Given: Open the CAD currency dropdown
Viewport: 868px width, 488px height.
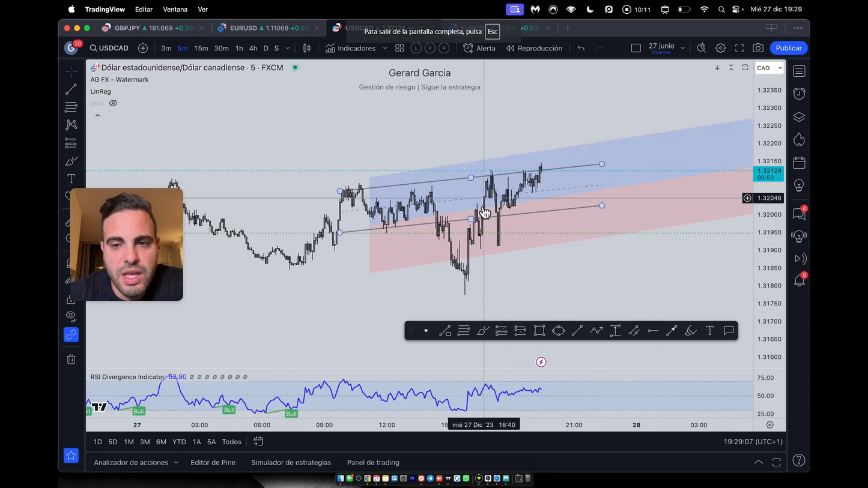Looking at the screenshot, I should point(769,68).
